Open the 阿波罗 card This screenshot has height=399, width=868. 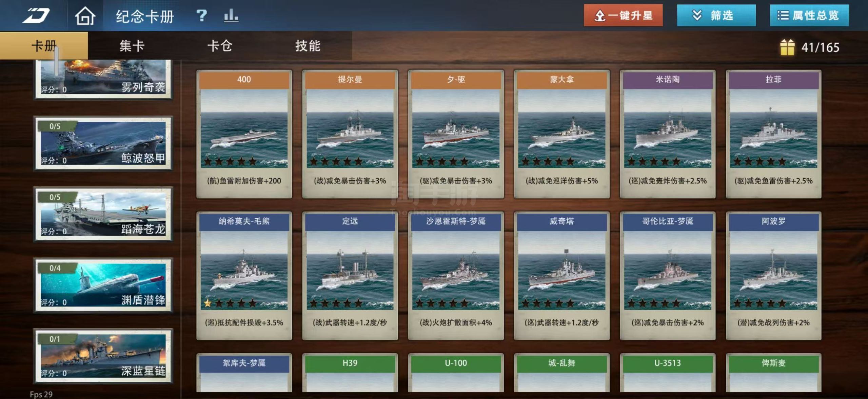click(x=773, y=276)
